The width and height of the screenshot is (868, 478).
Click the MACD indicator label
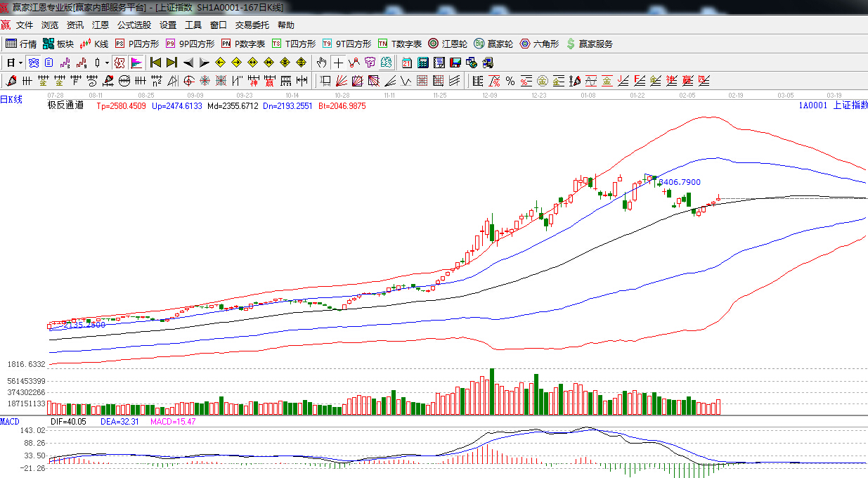click(10, 421)
